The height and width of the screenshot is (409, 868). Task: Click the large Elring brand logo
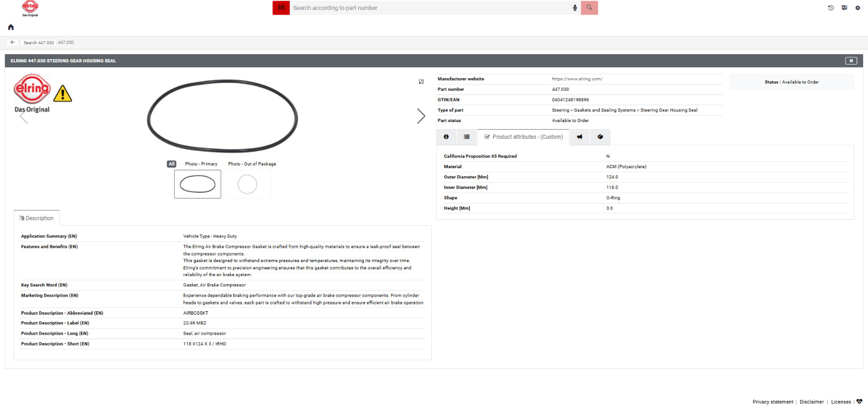click(32, 93)
